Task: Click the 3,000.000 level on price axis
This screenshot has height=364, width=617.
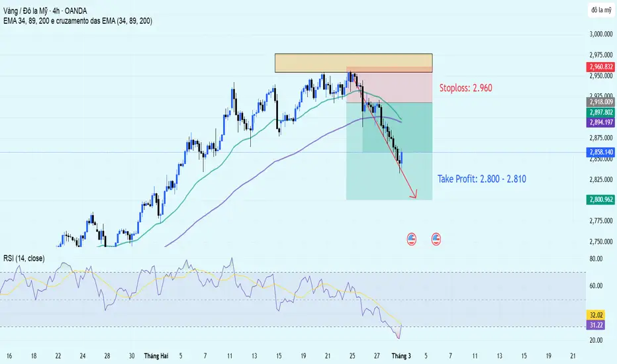Action: [x=601, y=34]
